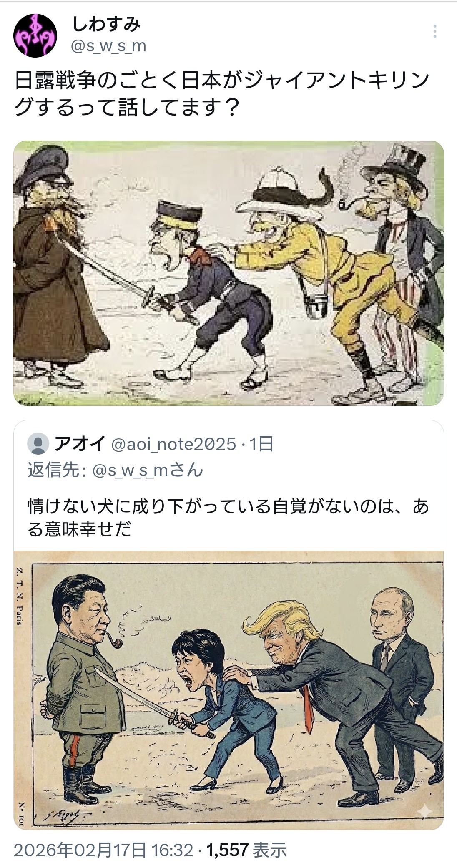Click the @s_w_s_m handle below the display name
Viewport: 457px width, 868px height.
[x=109, y=46]
